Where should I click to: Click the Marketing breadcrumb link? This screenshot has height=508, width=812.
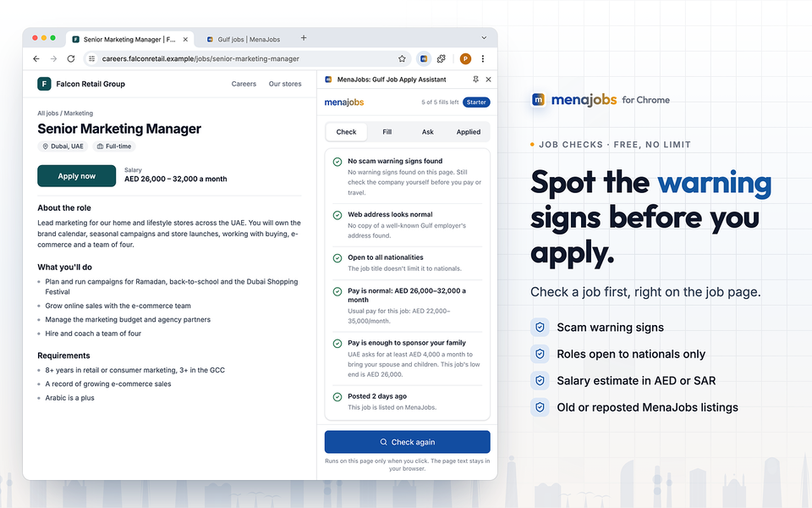point(78,113)
